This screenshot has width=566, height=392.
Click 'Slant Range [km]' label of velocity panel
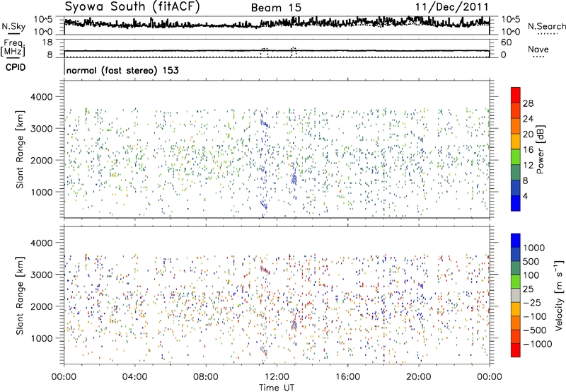(20, 295)
